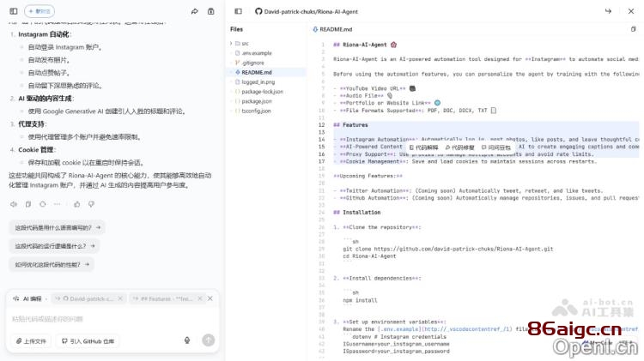This screenshot has width=644, height=361.
Task: Ask suggested question about optimizing code performance
Action: (x=52, y=265)
